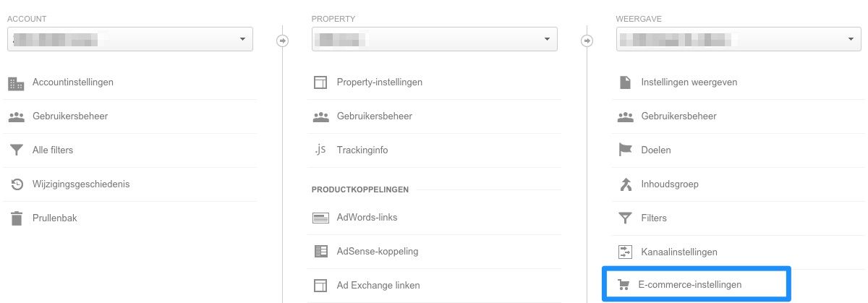Click the Prullenbak trash can icon
The image size is (868, 303).
pyautogui.click(x=16, y=218)
